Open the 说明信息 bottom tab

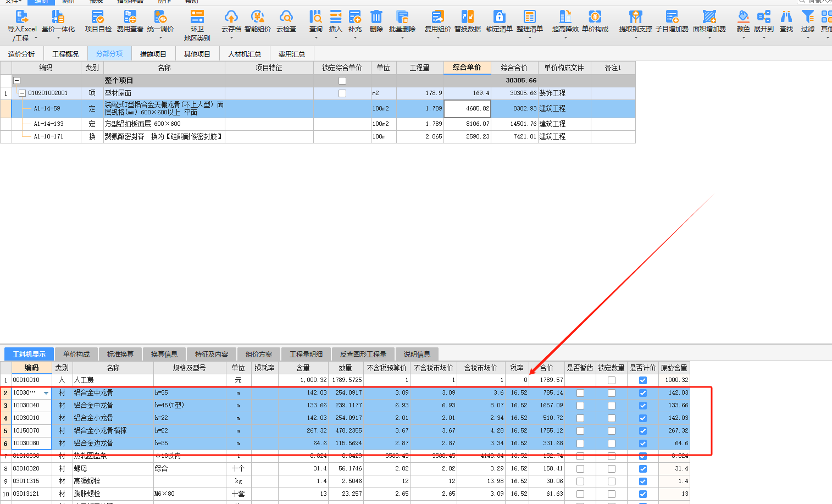coord(417,355)
